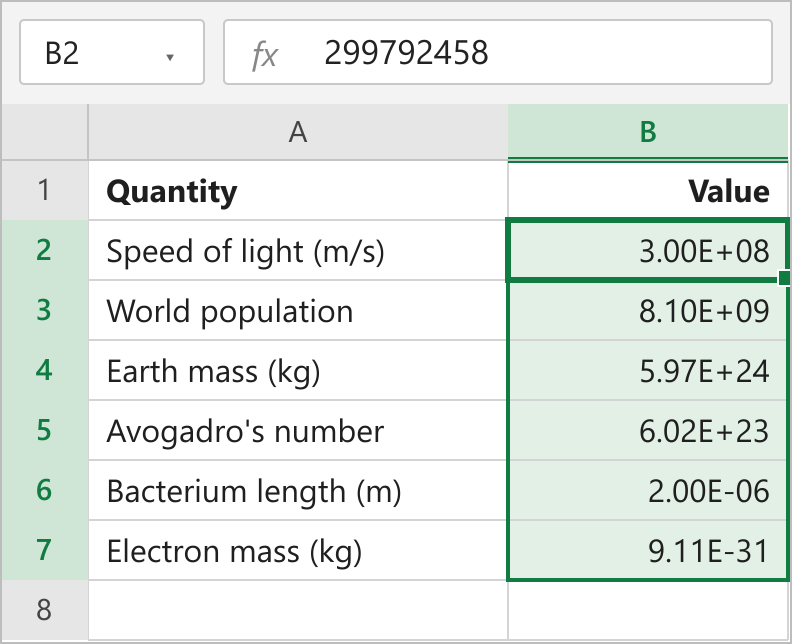Select cell containing 2.00E-06

point(648,490)
